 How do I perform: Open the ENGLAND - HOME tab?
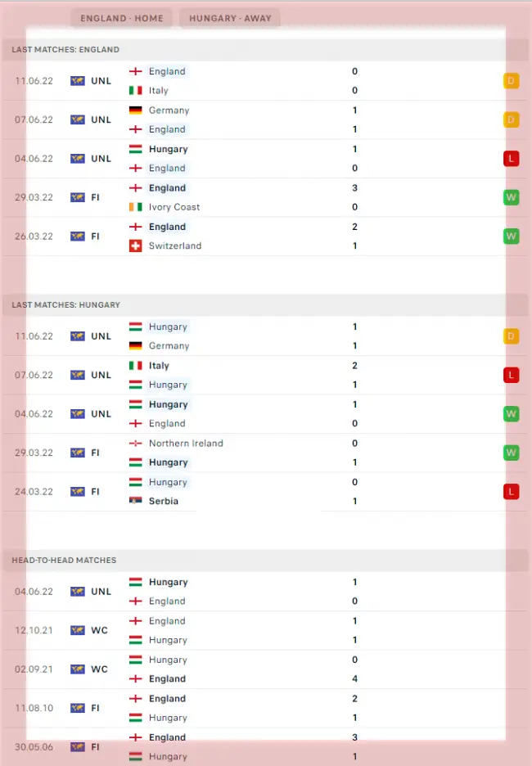click(x=121, y=18)
